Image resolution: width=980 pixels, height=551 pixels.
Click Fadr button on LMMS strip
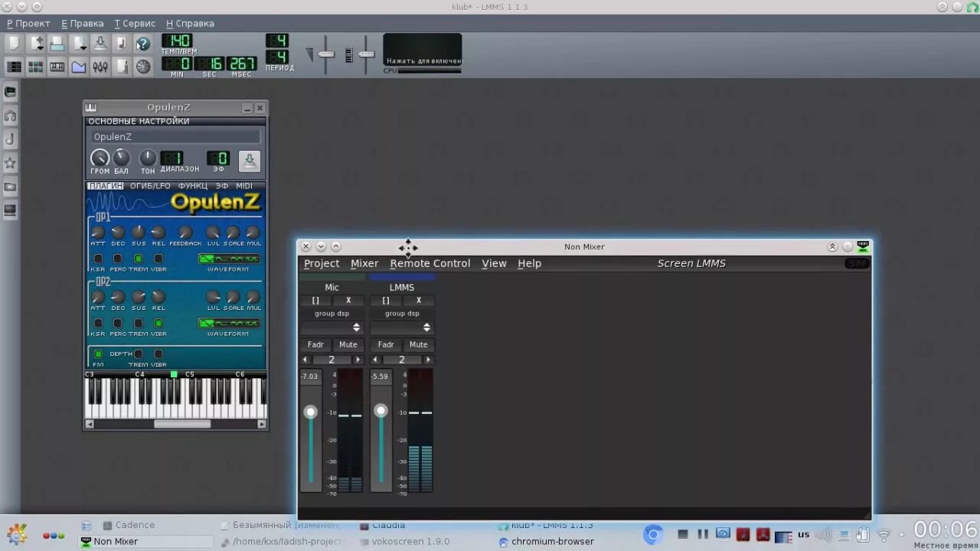(386, 344)
